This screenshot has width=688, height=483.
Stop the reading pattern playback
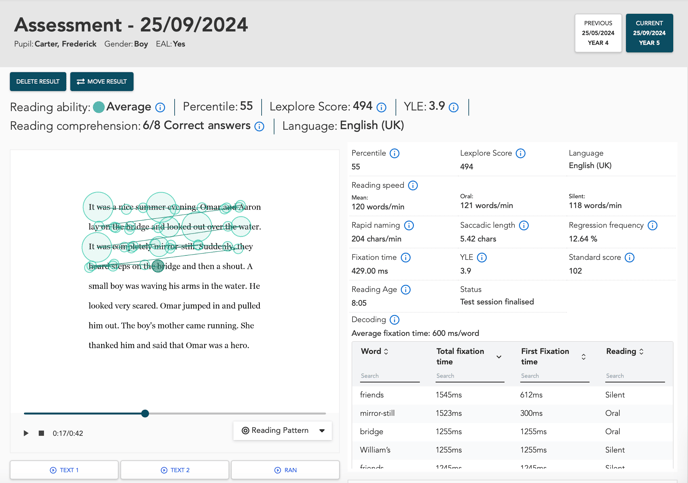[41, 433]
